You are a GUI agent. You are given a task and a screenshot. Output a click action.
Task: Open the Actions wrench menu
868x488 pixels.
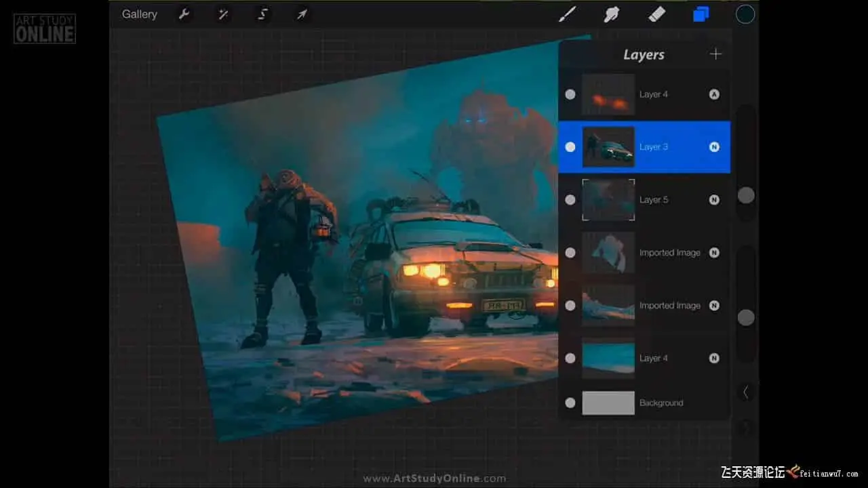click(x=184, y=14)
